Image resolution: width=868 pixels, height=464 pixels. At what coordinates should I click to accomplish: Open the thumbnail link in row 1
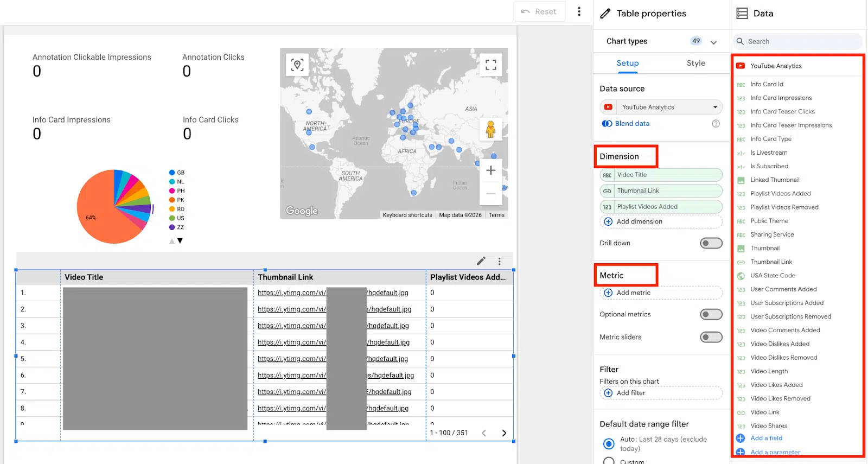click(333, 293)
